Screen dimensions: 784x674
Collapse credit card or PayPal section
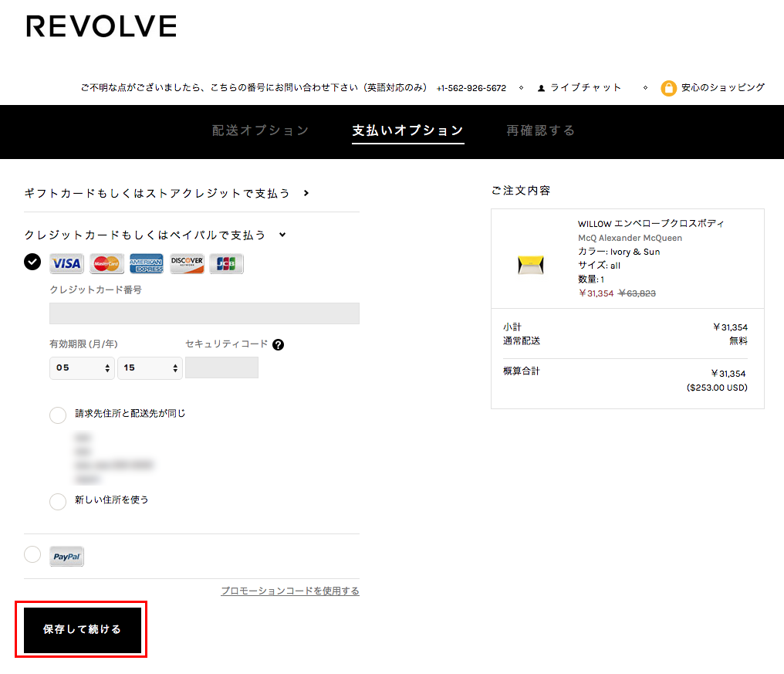pos(155,235)
